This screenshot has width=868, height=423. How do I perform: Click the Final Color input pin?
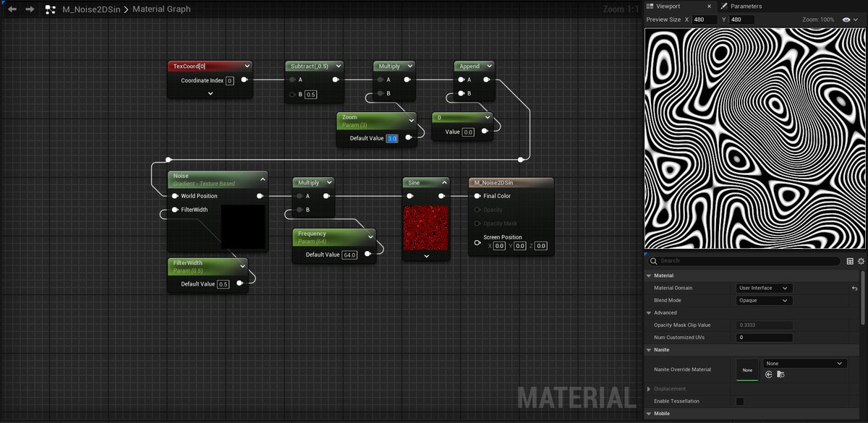point(477,196)
